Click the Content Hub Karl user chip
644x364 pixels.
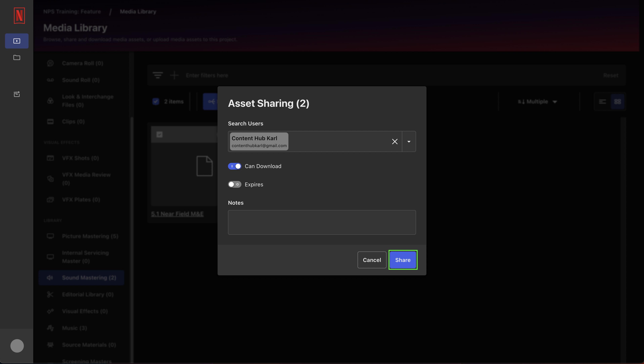259,142
